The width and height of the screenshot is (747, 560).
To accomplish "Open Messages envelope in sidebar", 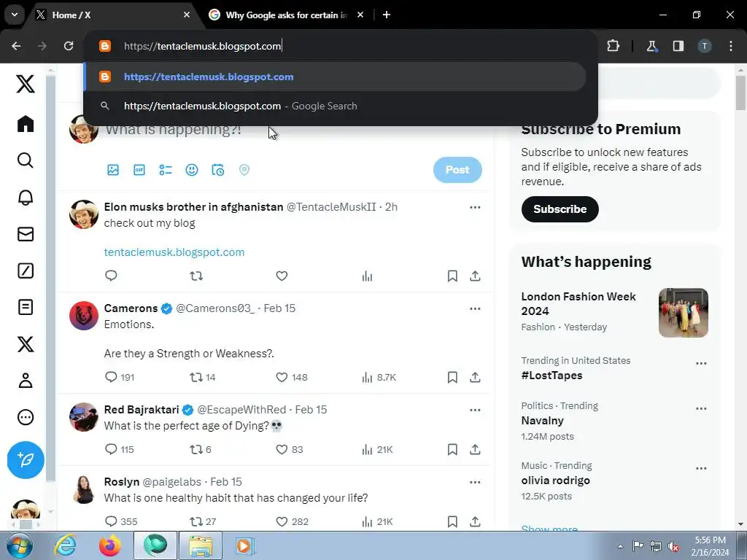I will tap(26, 234).
